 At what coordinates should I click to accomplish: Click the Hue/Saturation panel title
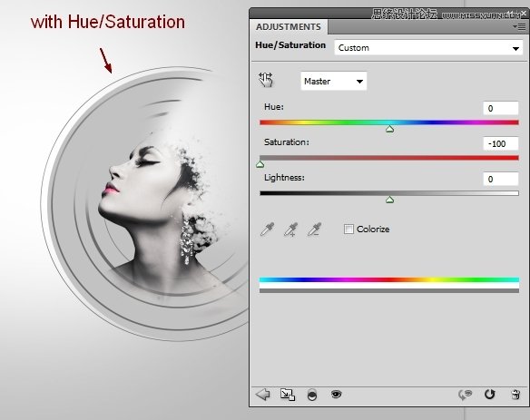(x=290, y=45)
